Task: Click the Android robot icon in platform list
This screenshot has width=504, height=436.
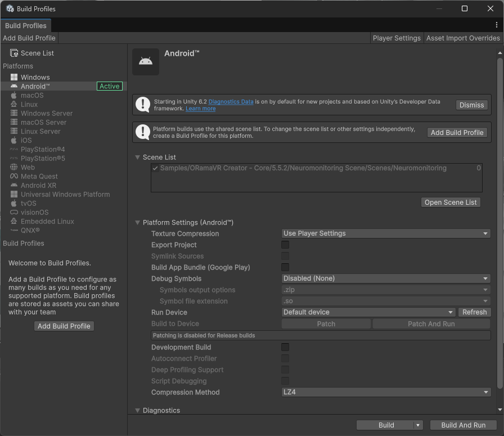Action: 14,86
